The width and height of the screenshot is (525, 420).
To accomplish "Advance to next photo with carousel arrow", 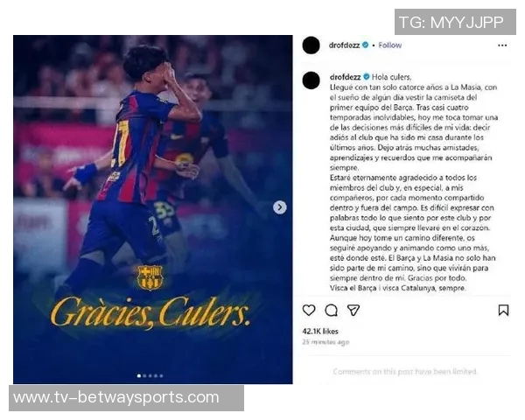I will 280,207.
